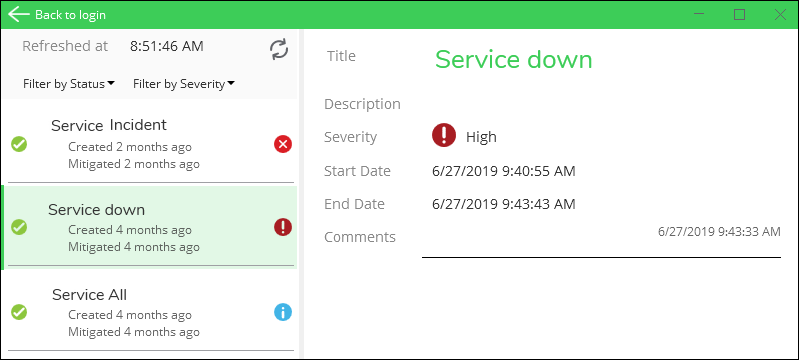Click the 'Refreshed at' label
The width and height of the screenshot is (799, 360).
pos(65,46)
